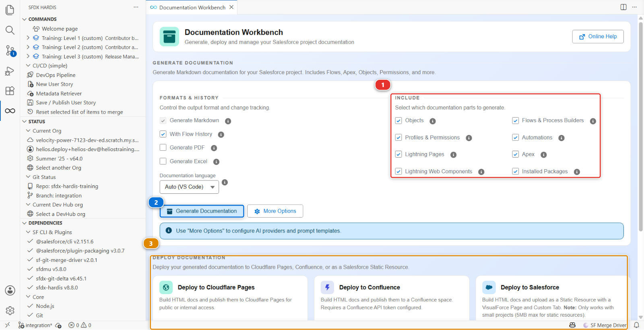
Task: Click the Generate Documentation button
Action: coord(202,211)
